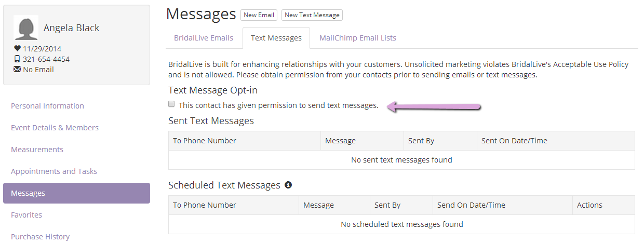Go to Purchase History
The width and height of the screenshot is (644, 243).
40,237
